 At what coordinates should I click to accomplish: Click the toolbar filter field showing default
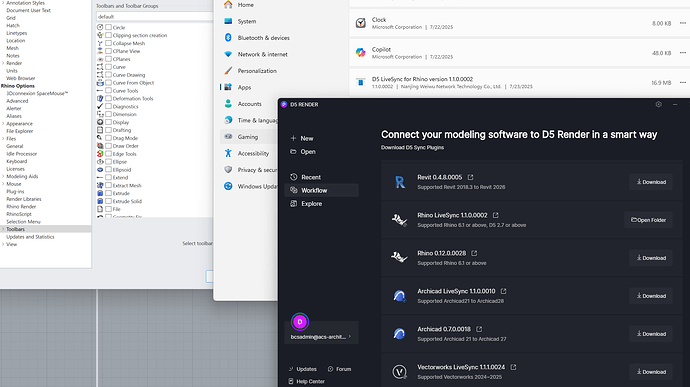(x=154, y=17)
